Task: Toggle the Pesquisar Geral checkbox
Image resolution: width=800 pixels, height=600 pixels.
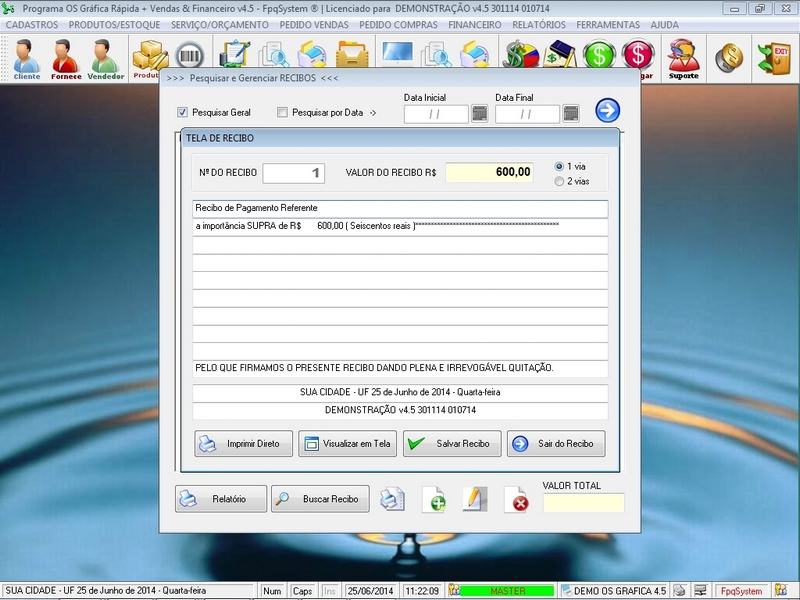Action: 183,113
